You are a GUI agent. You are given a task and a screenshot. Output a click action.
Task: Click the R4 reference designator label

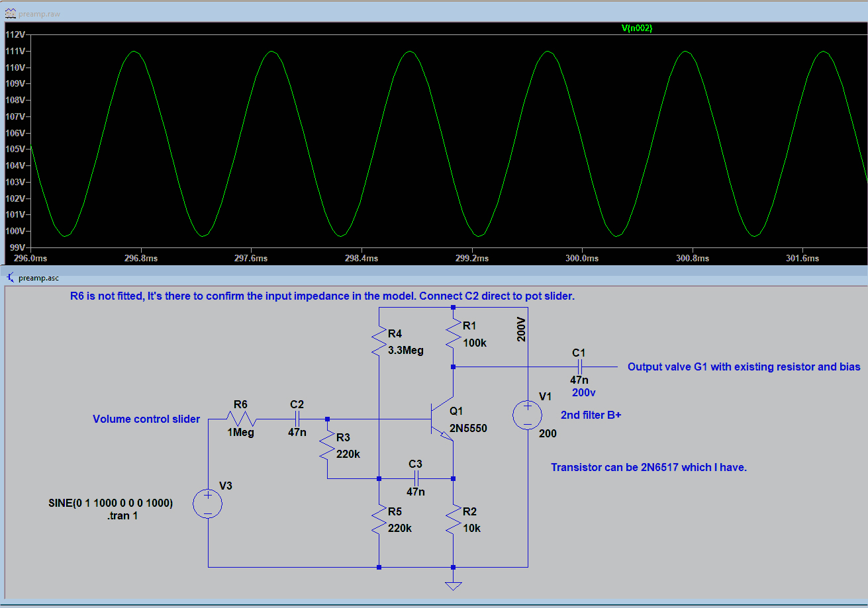tap(395, 333)
